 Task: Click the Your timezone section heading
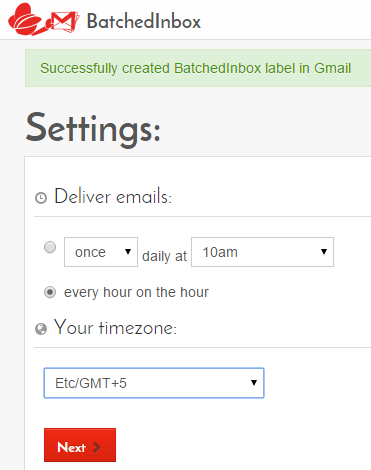[115, 328]
